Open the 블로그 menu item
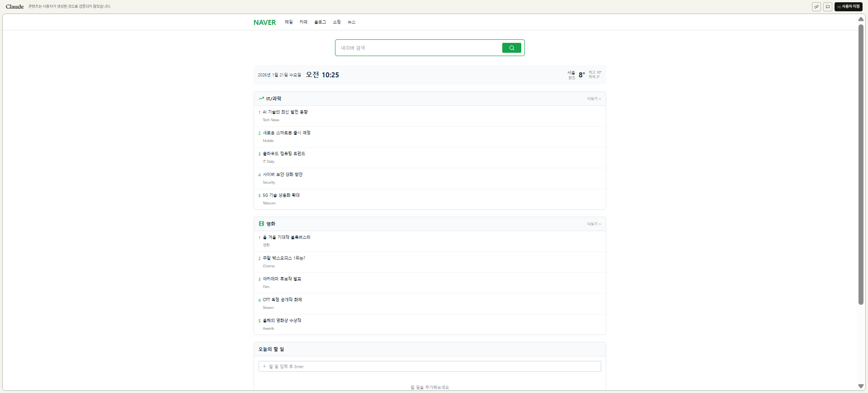 320,22
